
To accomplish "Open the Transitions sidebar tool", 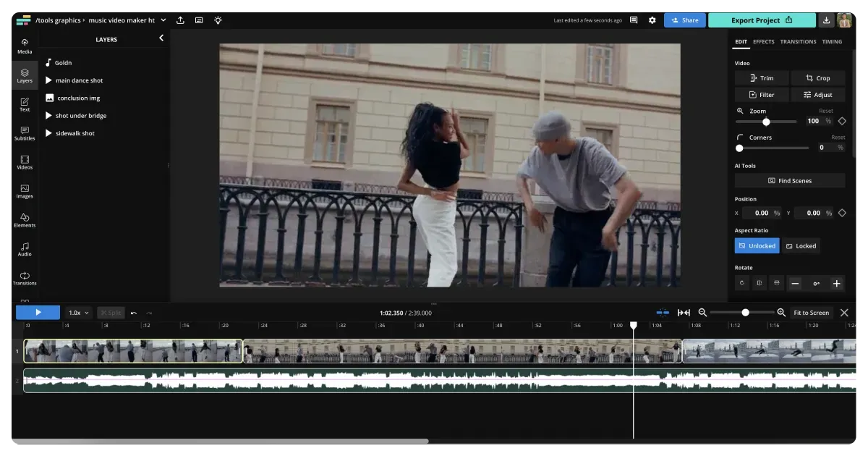I will click(25, 278).
